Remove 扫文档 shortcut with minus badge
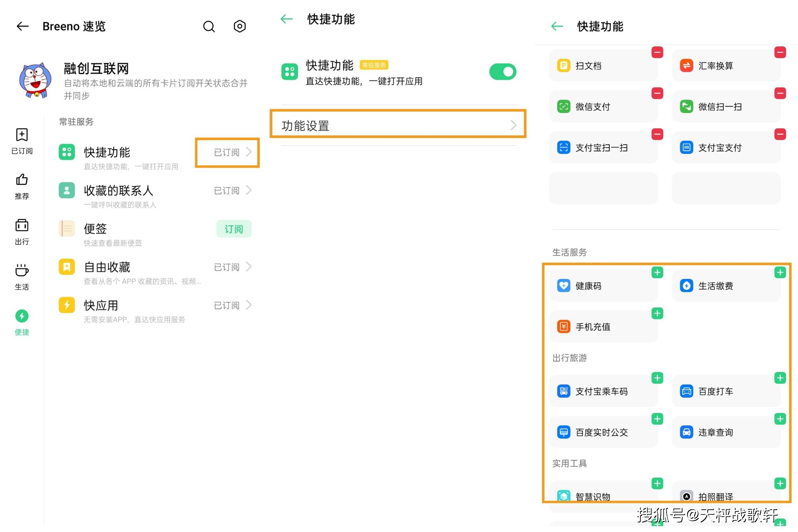Screen dimensions: 798x532 (657, 53)
